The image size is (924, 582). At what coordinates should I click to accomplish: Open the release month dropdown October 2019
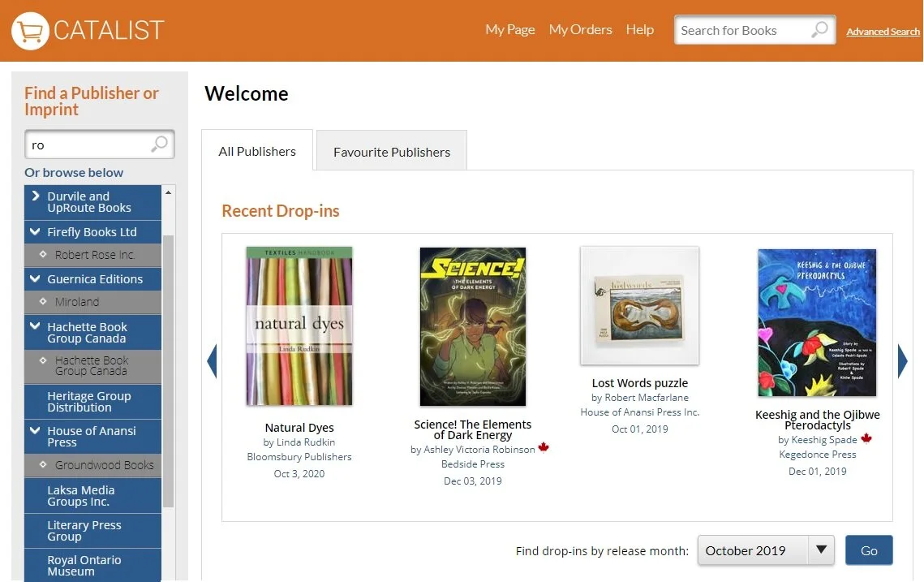(x=766, y=550)
